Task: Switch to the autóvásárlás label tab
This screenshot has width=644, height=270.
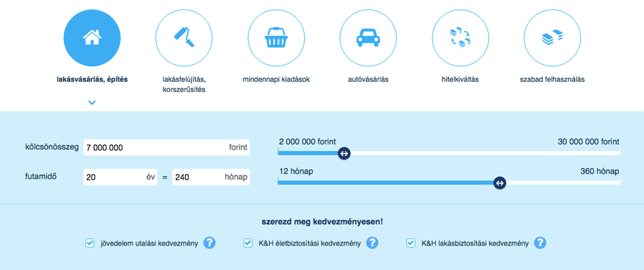Action: click(x=368, y=80)
